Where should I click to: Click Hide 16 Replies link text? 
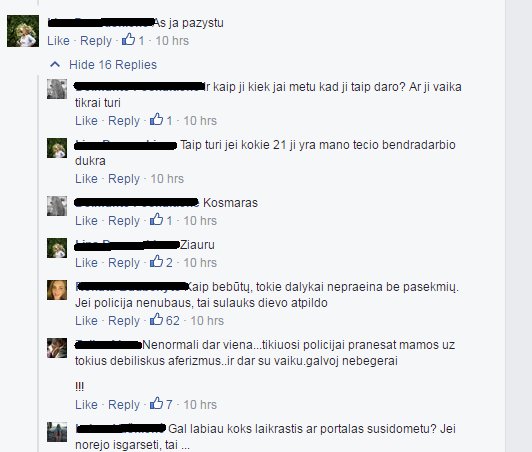(113, 64)
